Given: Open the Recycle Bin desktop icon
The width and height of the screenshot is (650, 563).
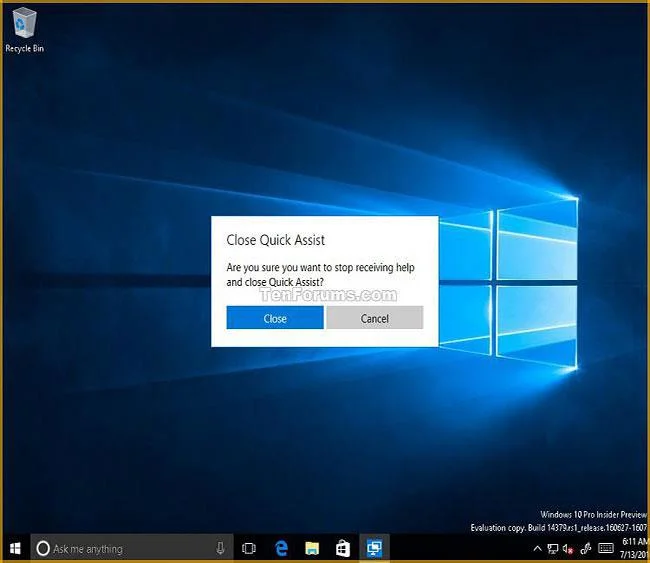Looking at the screenshot, I should click(x=24, y=30).
